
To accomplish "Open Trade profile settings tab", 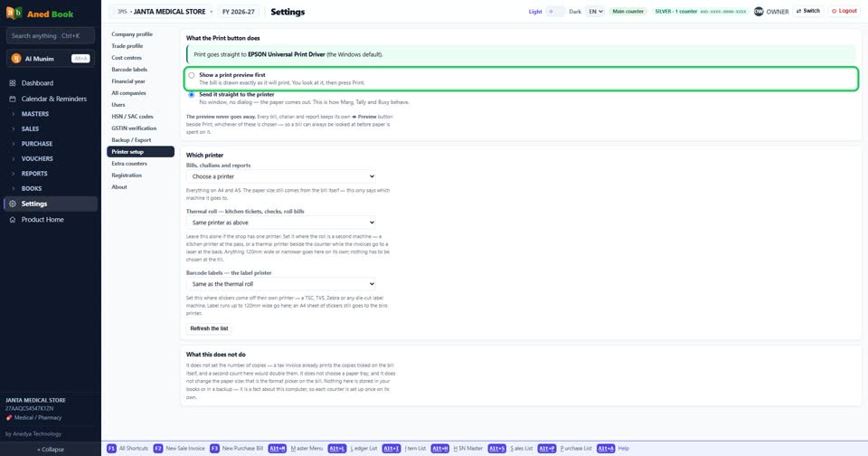I will 140,46.
